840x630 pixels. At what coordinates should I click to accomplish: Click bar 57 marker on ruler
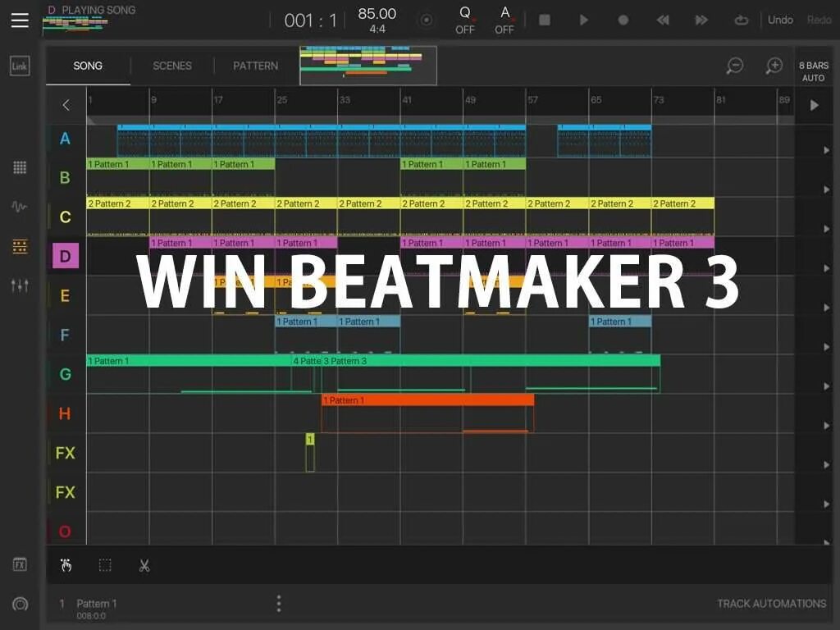tap(532, 100)
